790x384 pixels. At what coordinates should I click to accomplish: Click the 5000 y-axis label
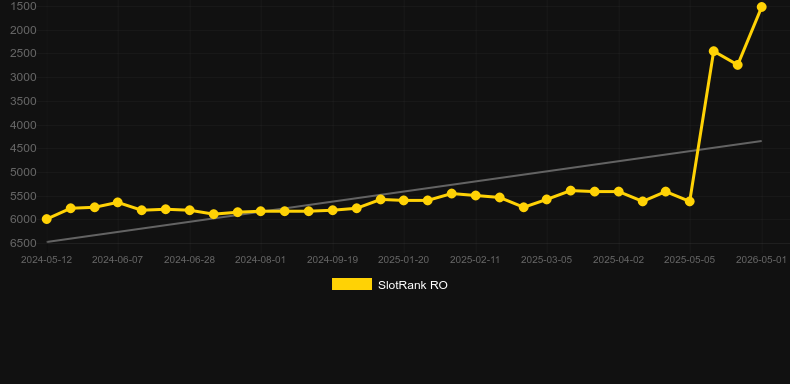point(23,172)
